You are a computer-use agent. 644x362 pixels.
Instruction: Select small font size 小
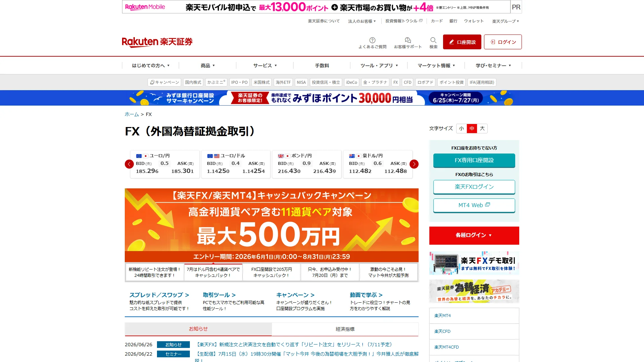(462, 128)
